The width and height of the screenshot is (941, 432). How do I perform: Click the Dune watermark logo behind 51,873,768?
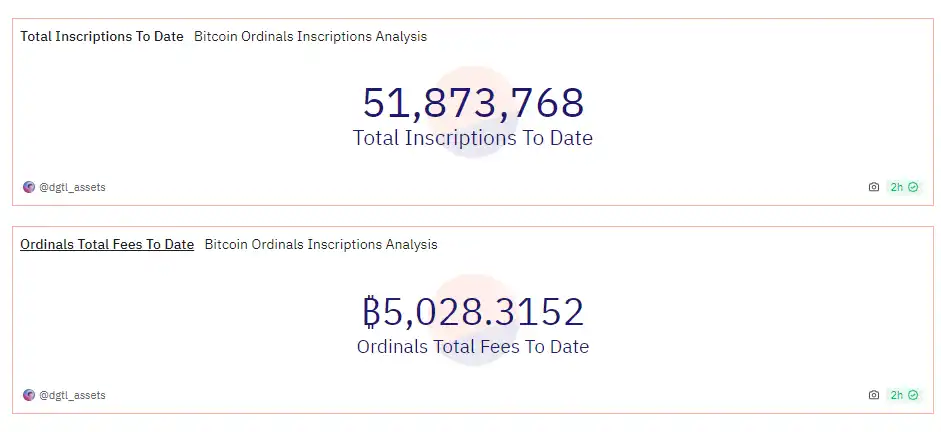tap(473, 78)
